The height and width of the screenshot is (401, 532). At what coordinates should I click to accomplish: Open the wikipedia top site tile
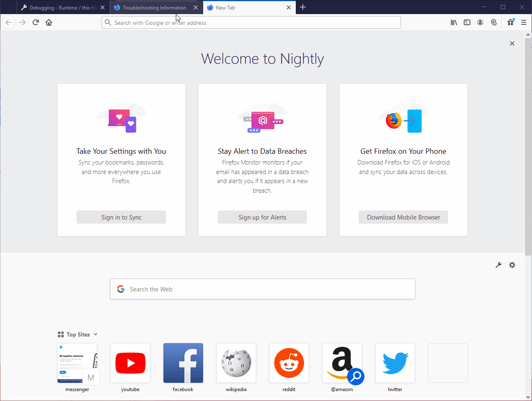(x=236, y=363)
